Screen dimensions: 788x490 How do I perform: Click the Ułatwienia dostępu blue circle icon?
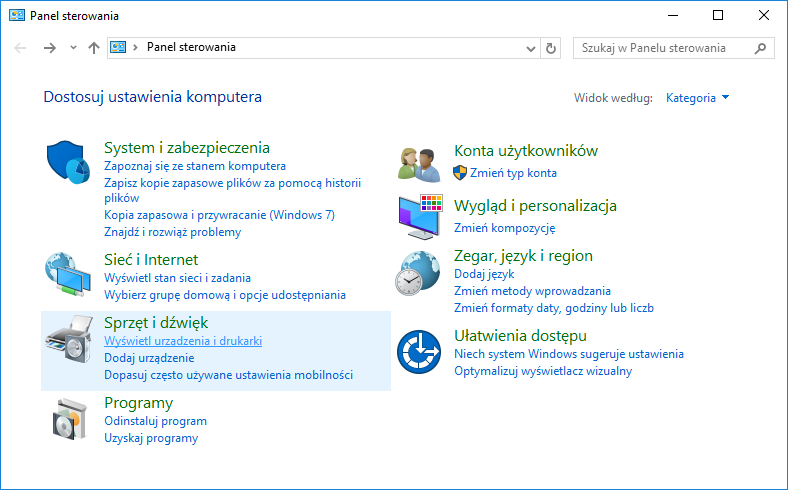click(x=419, y=351)
